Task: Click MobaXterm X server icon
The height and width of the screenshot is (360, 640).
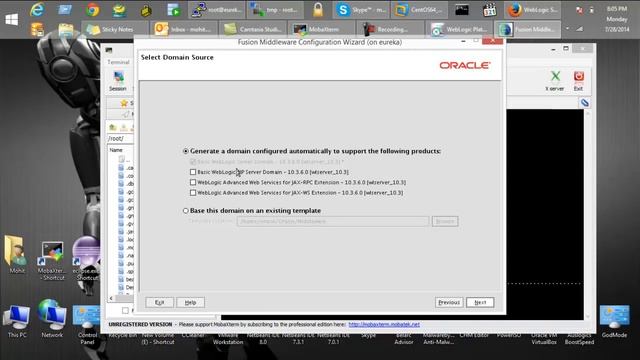Action: click(554, 80)
